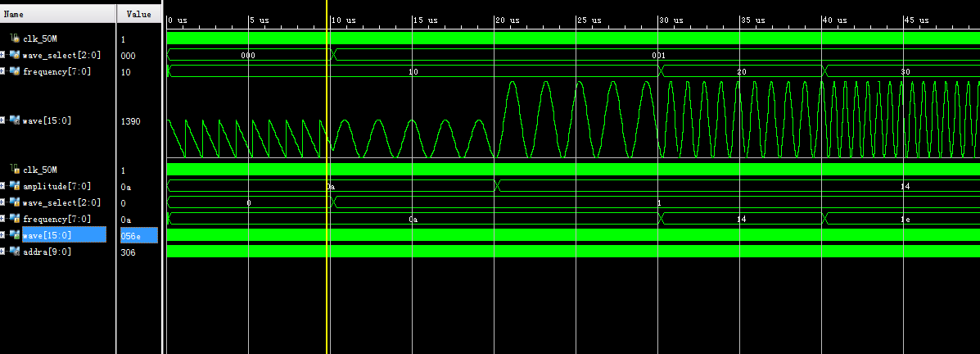The image size is (980, 354).
Task: Click the yellow cursor line in waveform
Action: [327, 287]
